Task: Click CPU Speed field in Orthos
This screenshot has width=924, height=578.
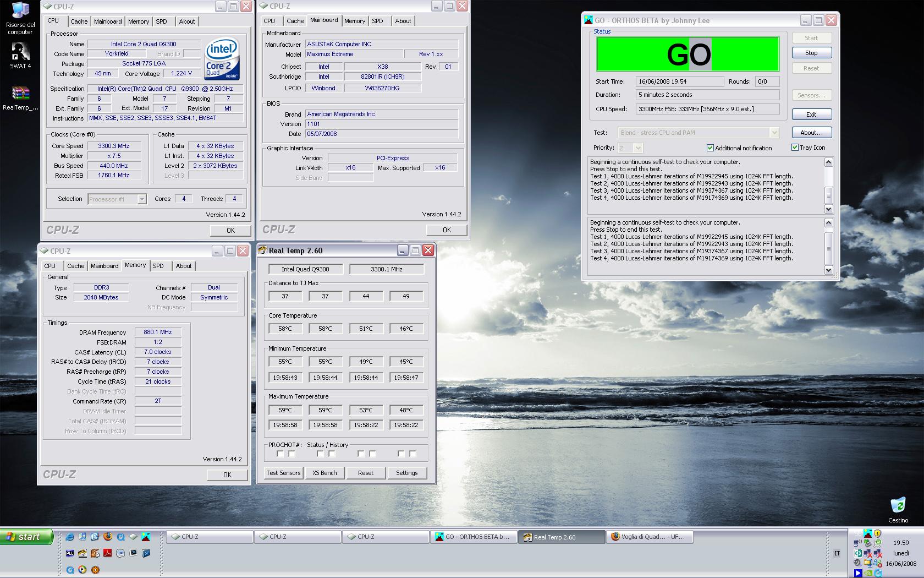Action: pos(707,109)
